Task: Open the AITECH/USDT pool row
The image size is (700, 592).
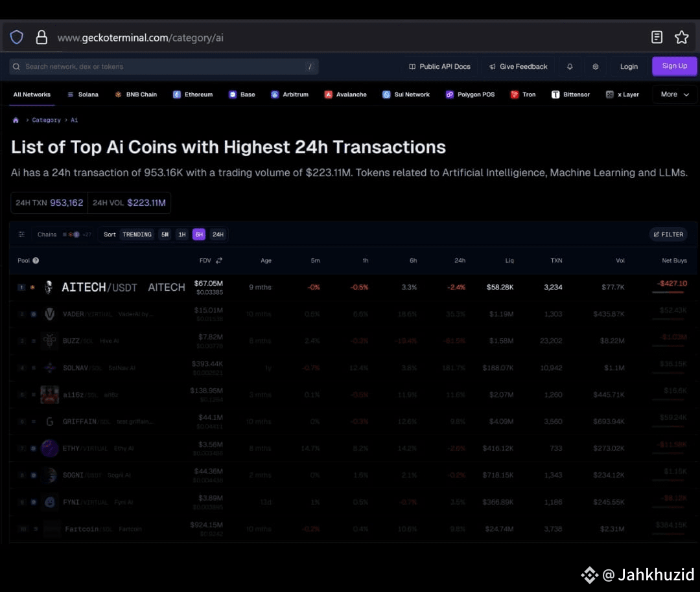Action: [x=353, y=288]
